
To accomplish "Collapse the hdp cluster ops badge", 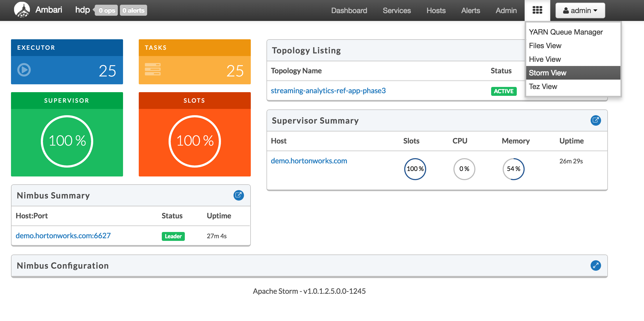I will pyautogui.click(x=106, y=10).
